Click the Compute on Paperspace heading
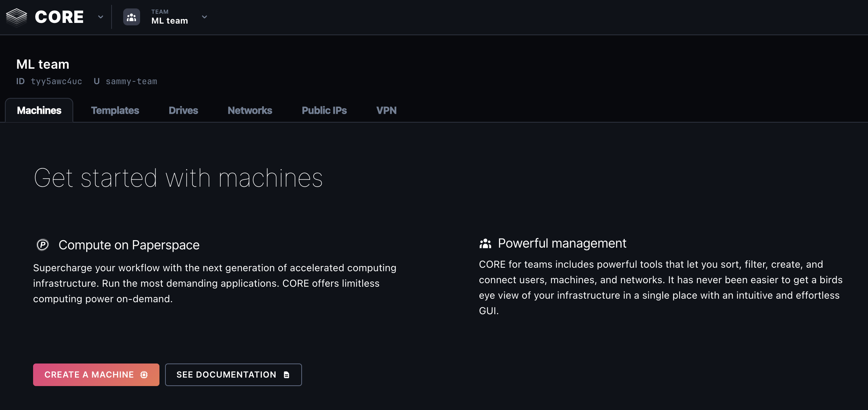This screenshot has width=868, height=410. click(x=129, y=245)
